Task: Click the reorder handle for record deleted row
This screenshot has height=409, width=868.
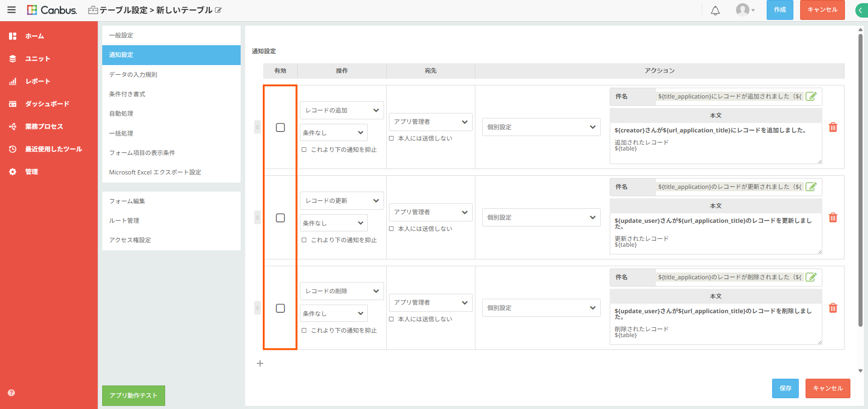Action: 257,308
